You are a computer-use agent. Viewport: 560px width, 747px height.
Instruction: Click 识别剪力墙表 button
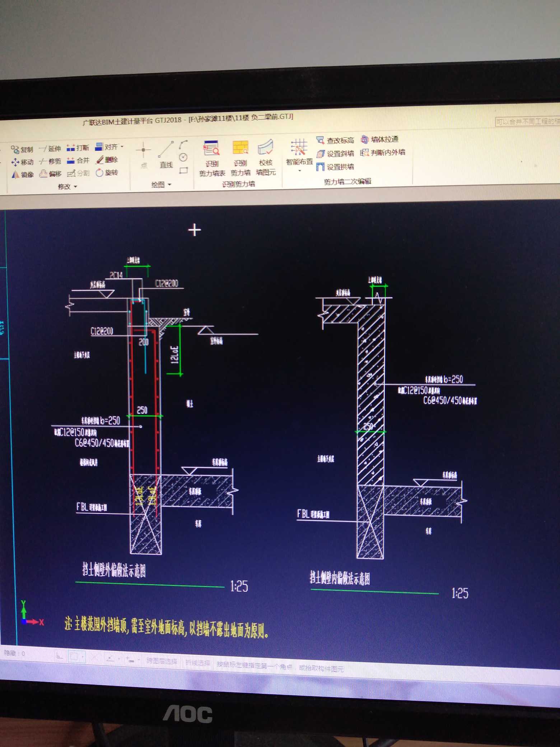coord(212,158)
